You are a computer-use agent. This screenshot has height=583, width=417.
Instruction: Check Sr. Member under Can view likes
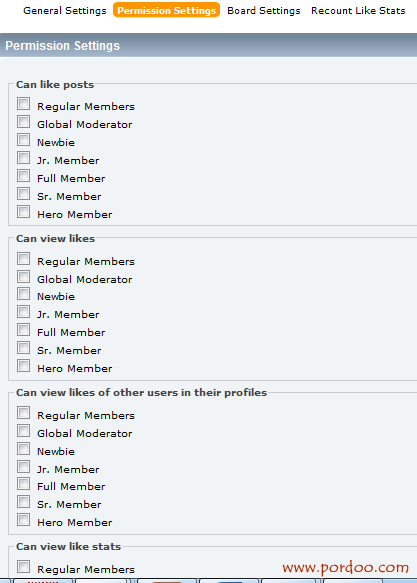[23, 348]
